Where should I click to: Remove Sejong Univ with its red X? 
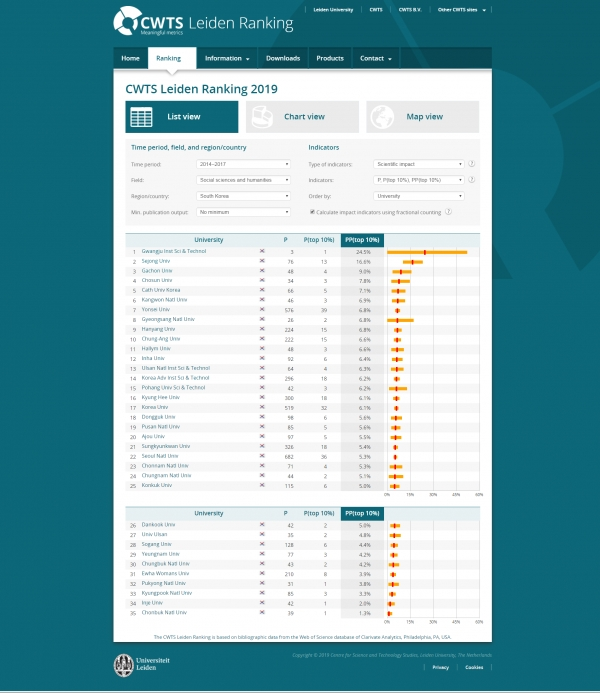tap(262, 261)
